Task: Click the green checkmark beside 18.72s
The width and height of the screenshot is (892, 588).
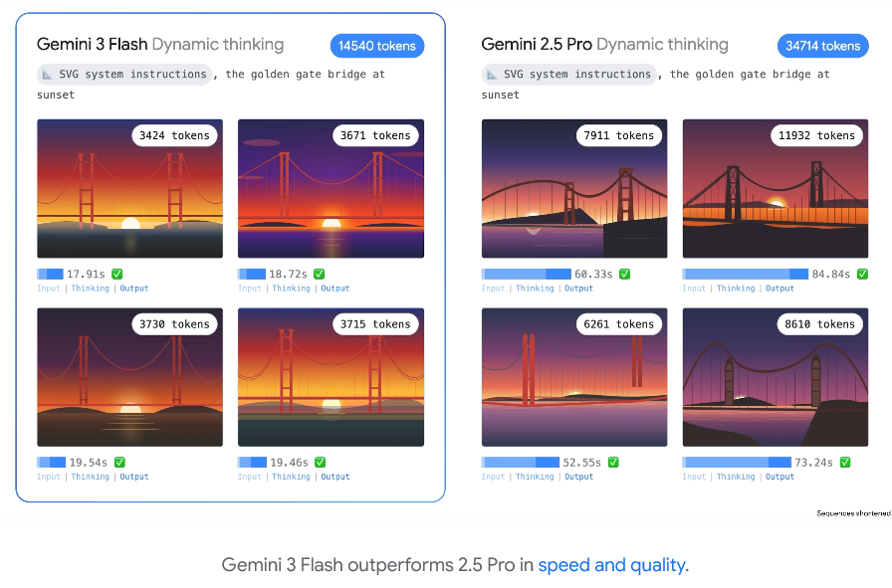Action: coord(319,274)
